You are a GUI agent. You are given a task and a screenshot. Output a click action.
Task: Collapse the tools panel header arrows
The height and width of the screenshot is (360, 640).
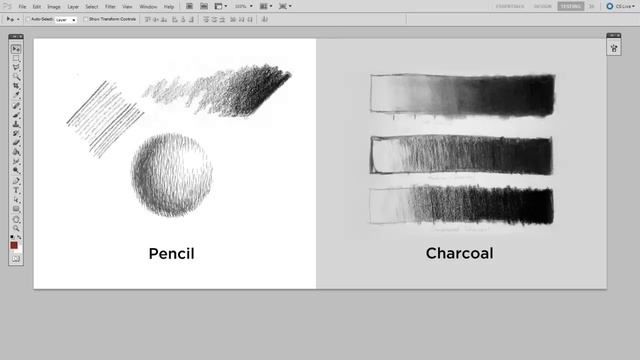16,37
